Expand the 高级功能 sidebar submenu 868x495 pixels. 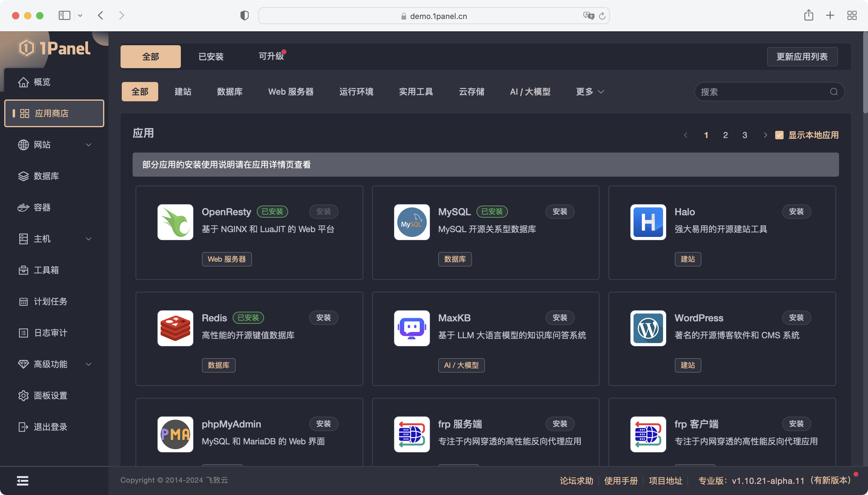click(x=88, y=364)
